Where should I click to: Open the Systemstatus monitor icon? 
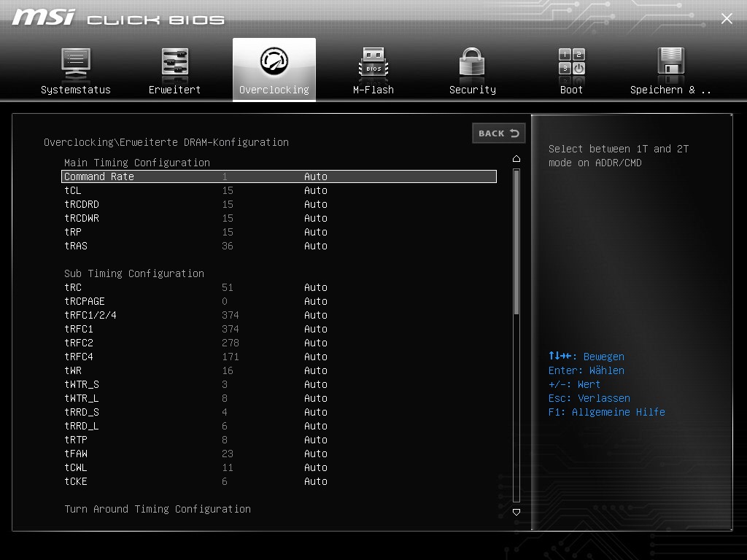(x=76, y=63)
